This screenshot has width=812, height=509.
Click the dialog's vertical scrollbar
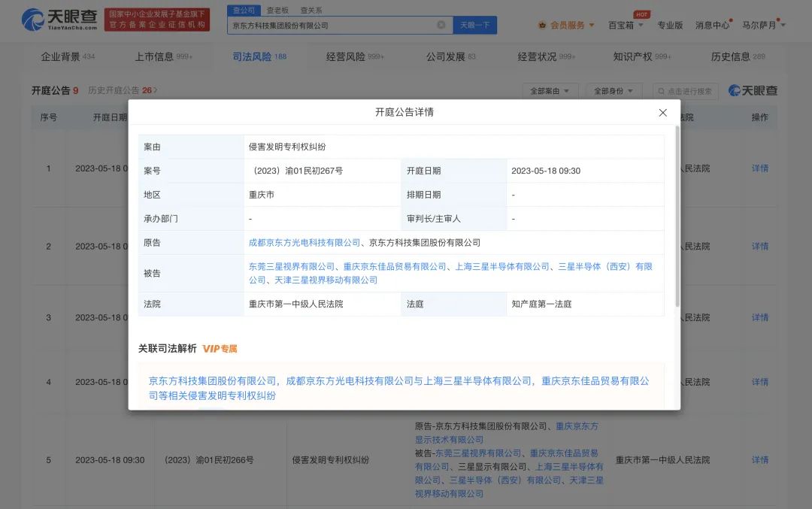point(677,216)
